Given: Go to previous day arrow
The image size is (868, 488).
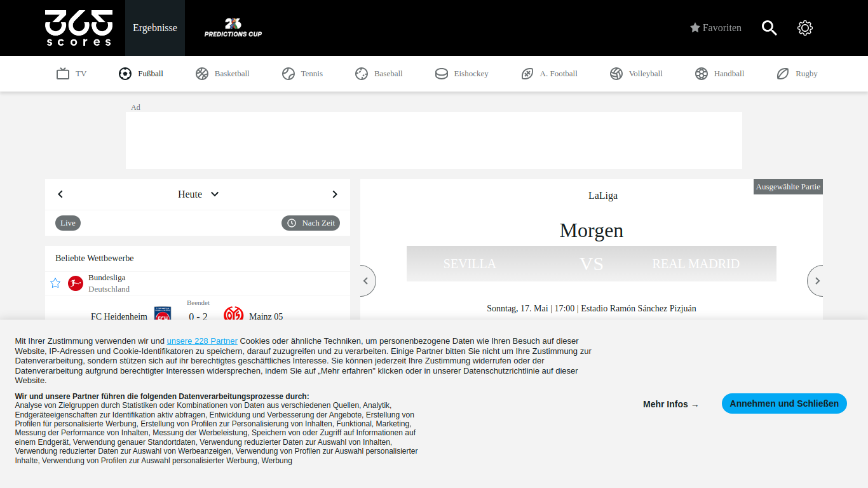Looking at the screenshot, I should [x=60, y=194].
